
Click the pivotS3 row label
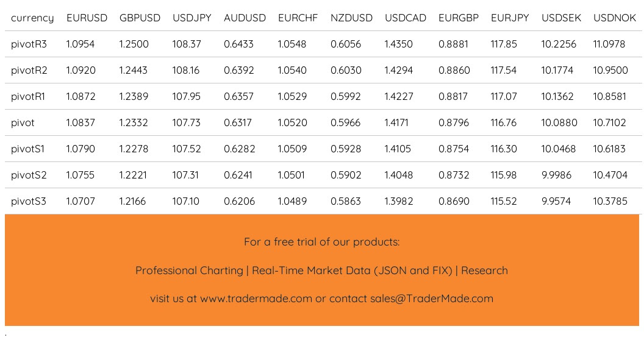point(29,202)
